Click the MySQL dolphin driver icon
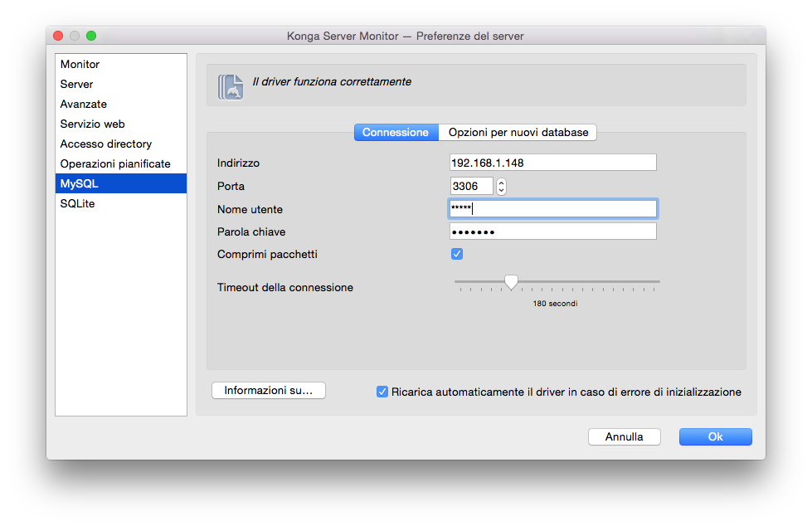 tap(231, 86)
